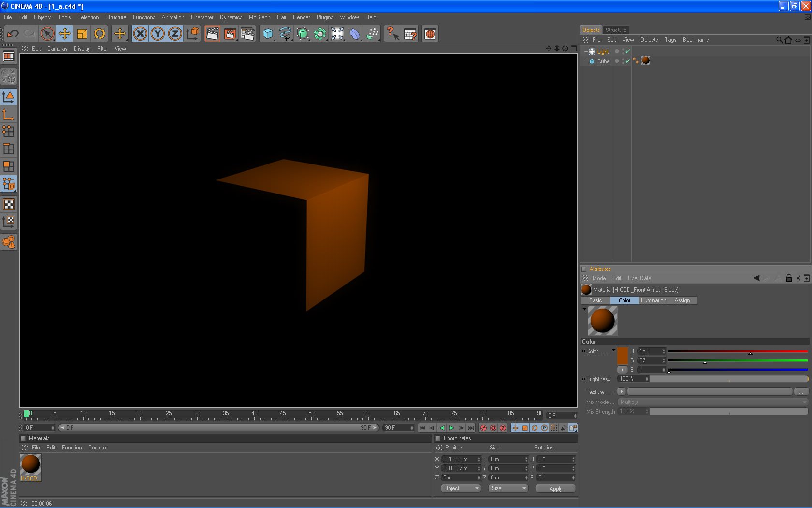Open the Size mode dropdown
812x508 pixels.
(508, 488)
